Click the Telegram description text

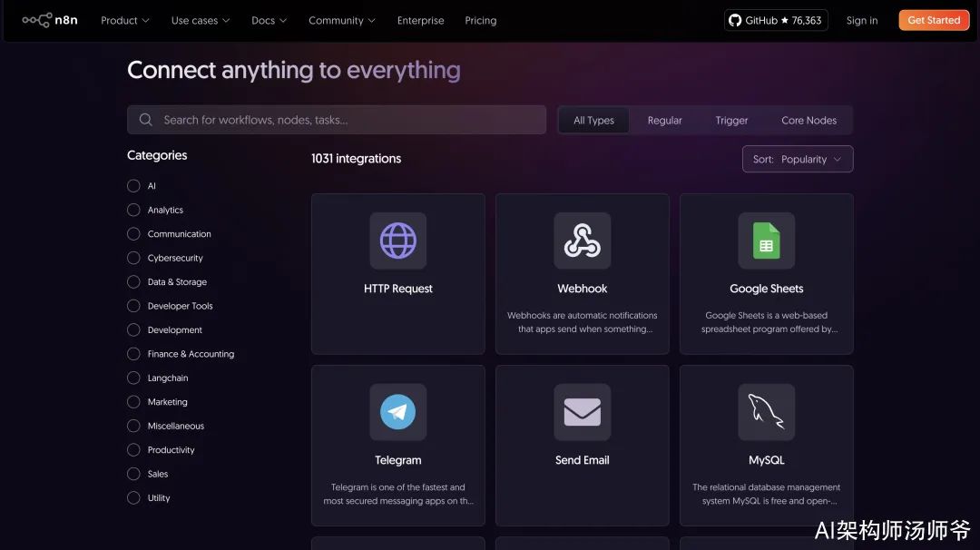coord(398,494)
